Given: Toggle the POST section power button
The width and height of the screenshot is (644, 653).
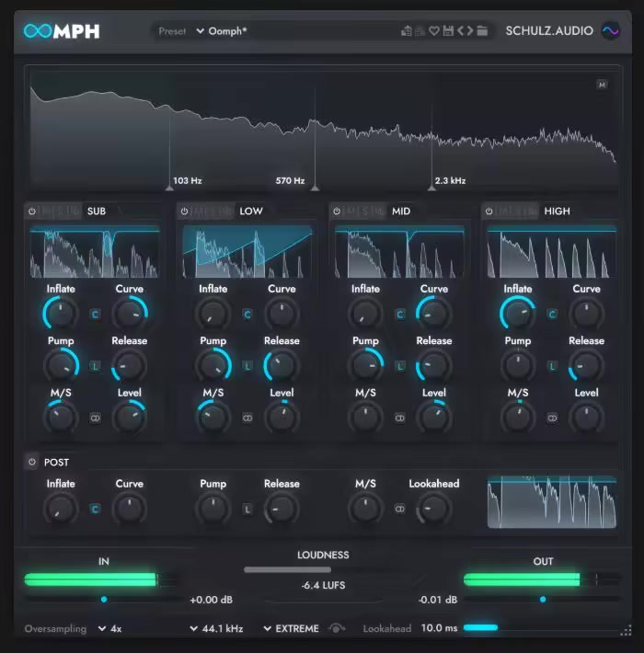Looking at the screenshot, I should coord(32,463).
